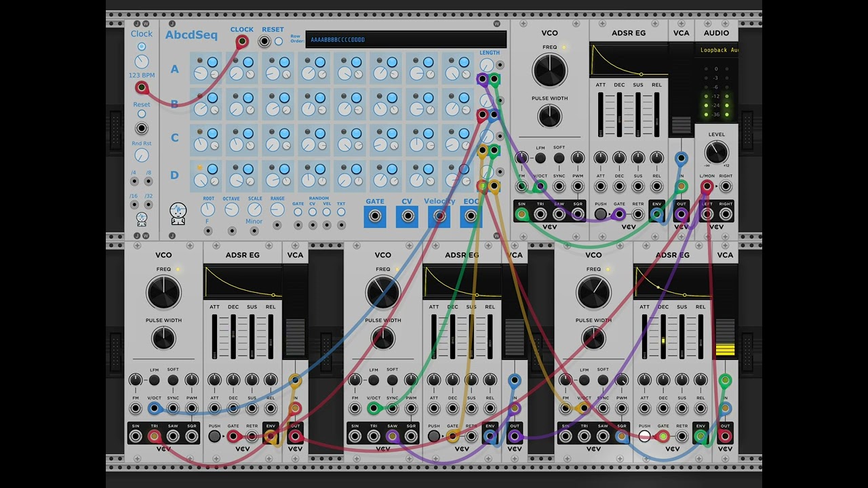
Task: Click the small AbcdSeq reset button beside RESET jack
Action: click(x=278, y=41)
